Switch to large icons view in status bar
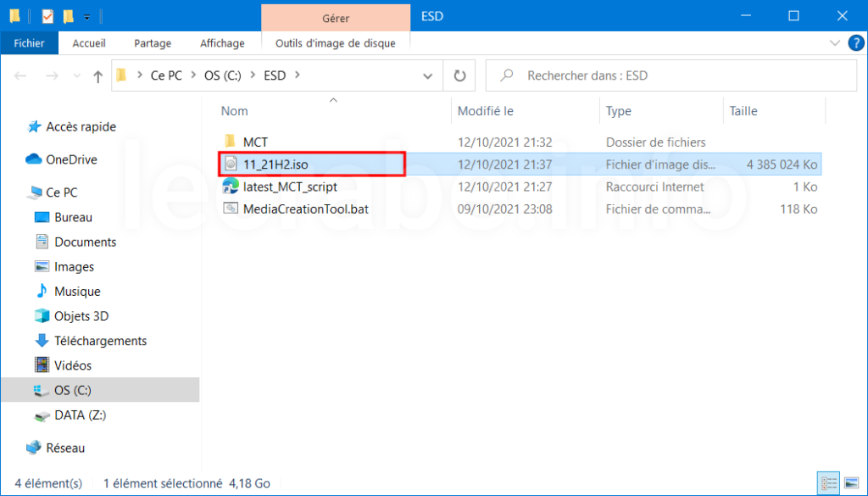 click(851, 483)
